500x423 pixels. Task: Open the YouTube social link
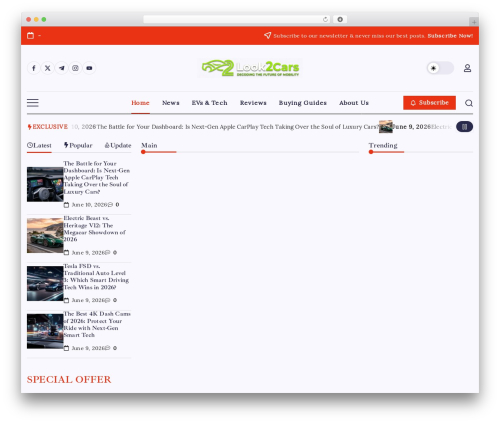[89, 68]
